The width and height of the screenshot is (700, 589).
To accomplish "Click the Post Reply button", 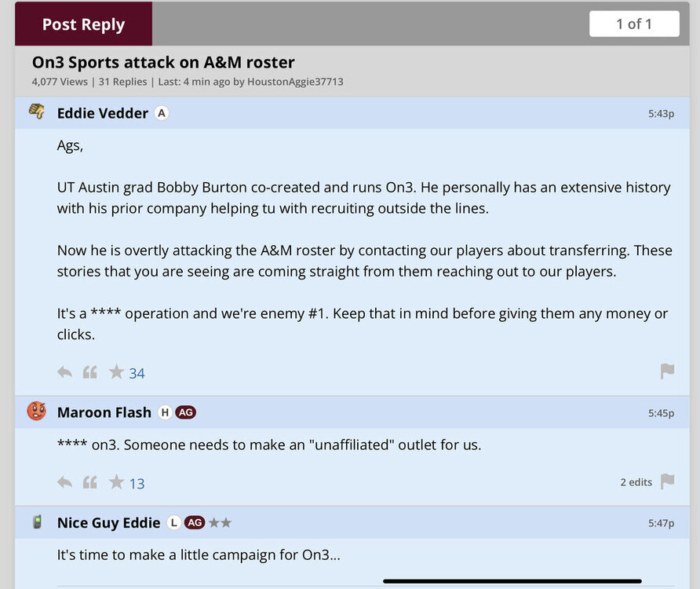I will [83, 24].
